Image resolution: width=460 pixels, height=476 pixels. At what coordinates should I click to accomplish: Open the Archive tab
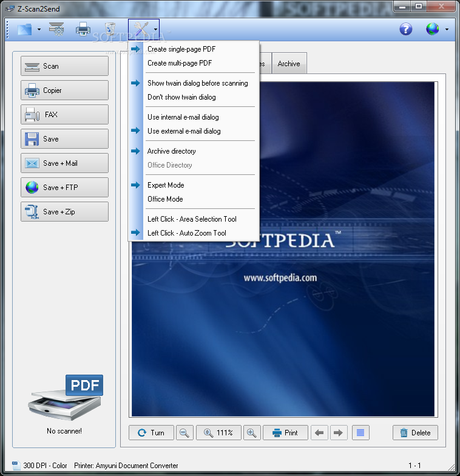(289, 63)
